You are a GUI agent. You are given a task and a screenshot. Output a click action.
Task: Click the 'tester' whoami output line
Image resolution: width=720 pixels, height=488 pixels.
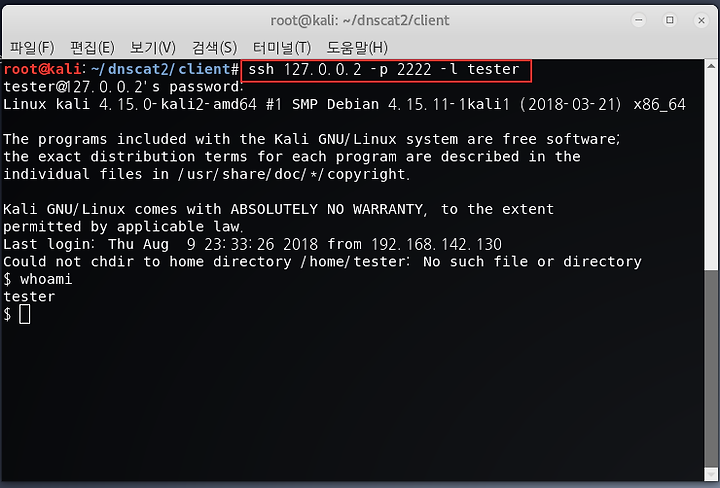tap(29, 297)
